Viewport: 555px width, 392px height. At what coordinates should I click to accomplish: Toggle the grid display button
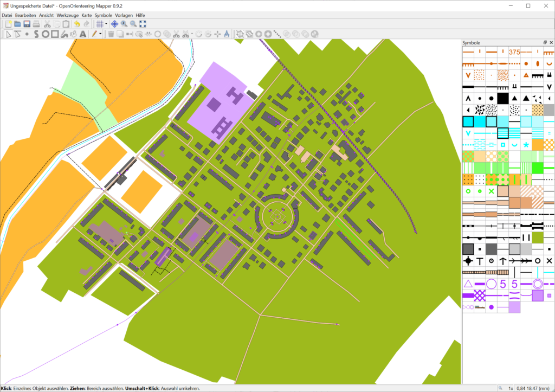(x=99, y=24)
